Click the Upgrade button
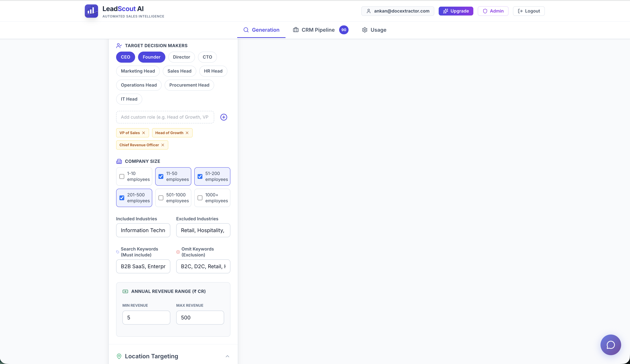The image size is (630, 364). click(456, 11)
